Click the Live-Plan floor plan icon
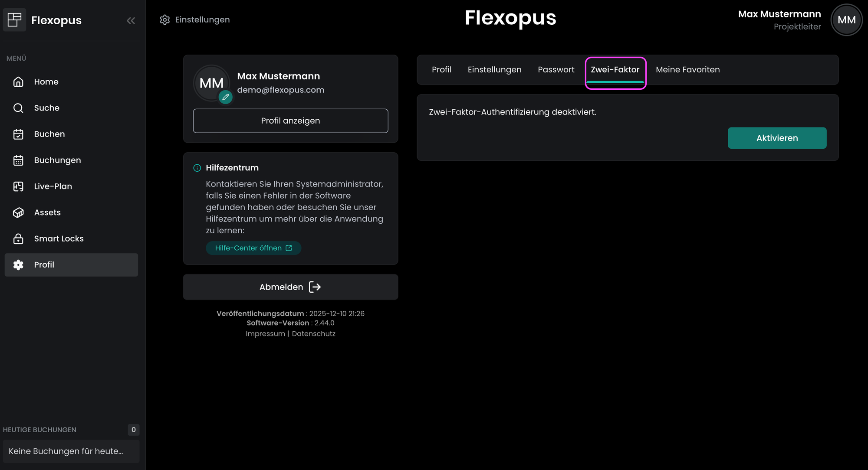This screenshot has width=868, height=470. (x=18, y=186)
